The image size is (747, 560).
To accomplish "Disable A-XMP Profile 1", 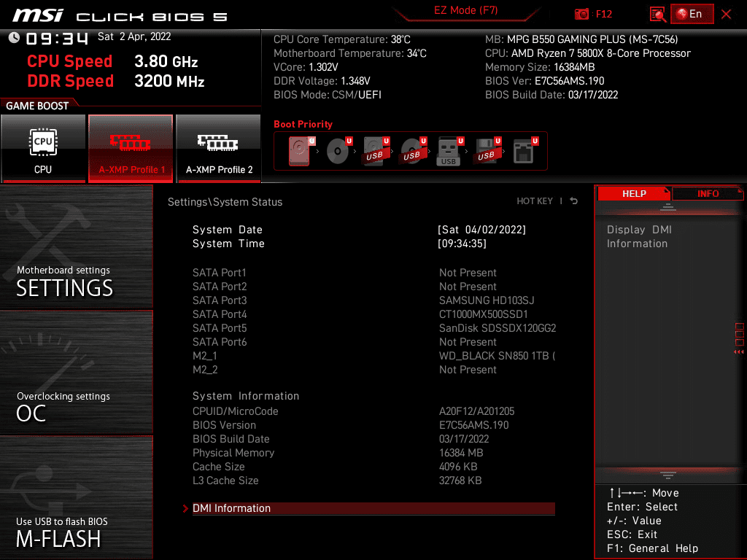I will [131, 148].
